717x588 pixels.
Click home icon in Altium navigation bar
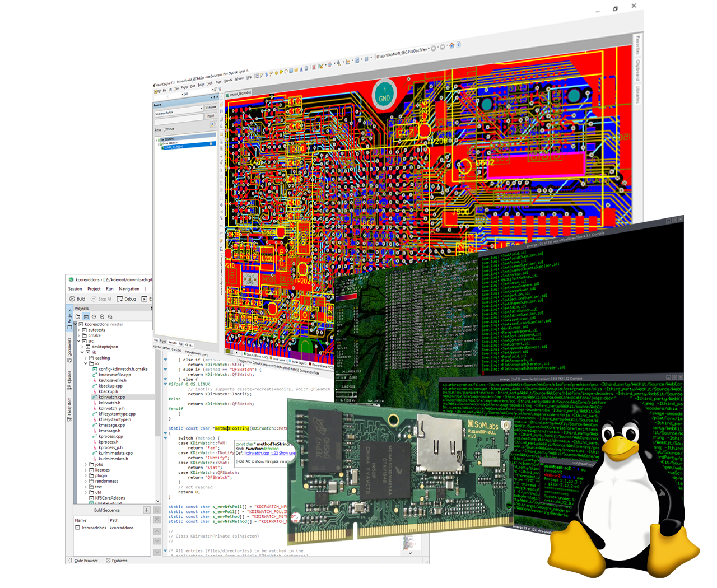coord(451,46)
